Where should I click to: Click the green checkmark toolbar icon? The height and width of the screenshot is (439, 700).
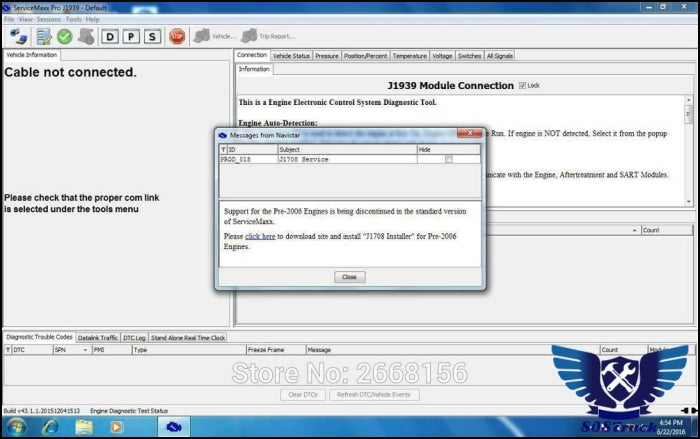coord(64,36)
